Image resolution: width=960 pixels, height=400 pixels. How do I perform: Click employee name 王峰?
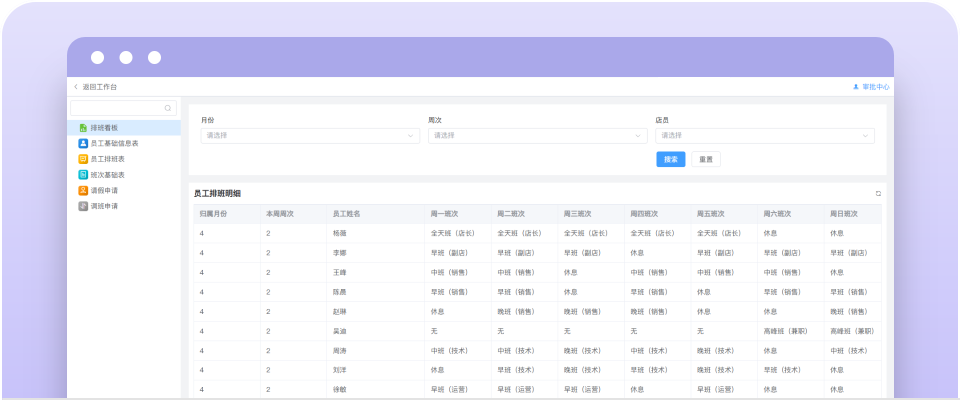pos(340,273)
